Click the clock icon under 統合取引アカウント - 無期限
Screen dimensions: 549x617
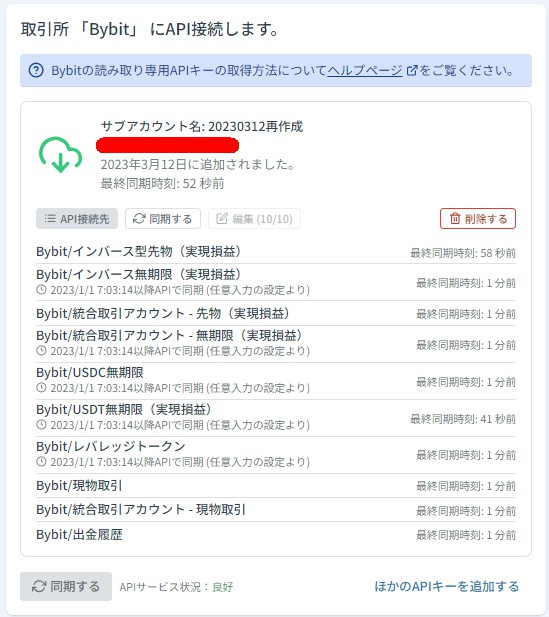pos(41,351)
